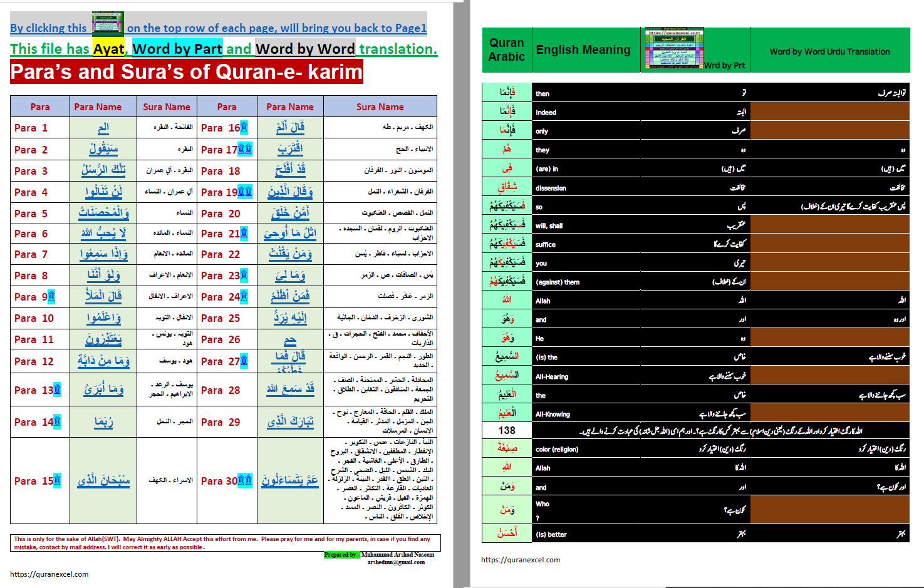
Task: Select the Para 17 name link
Action: pos(290,149)
